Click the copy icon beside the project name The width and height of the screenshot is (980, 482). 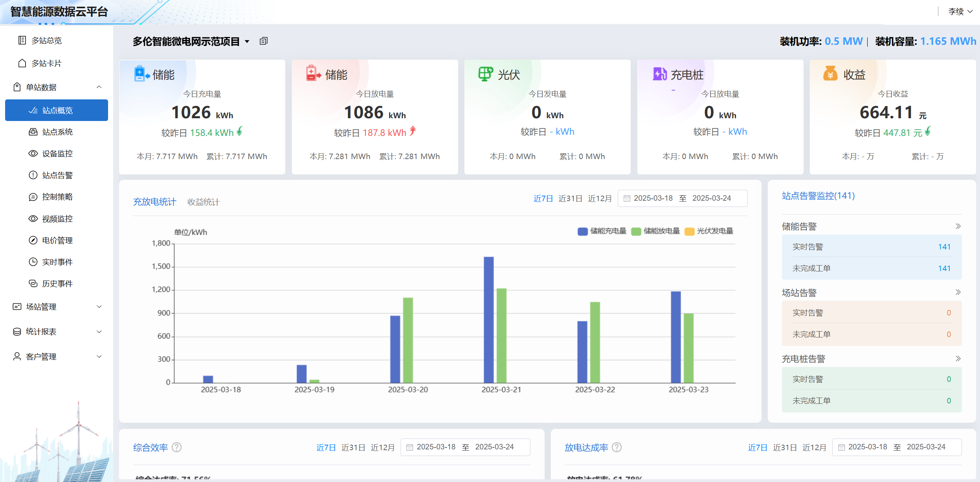coord(264,41)
